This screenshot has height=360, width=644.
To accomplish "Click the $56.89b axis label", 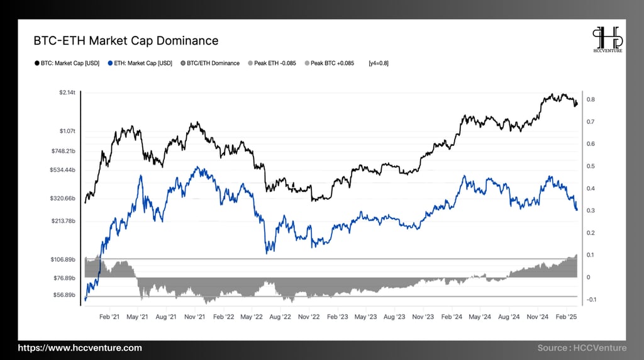I will pyautogui.click(x=65, y=295).
